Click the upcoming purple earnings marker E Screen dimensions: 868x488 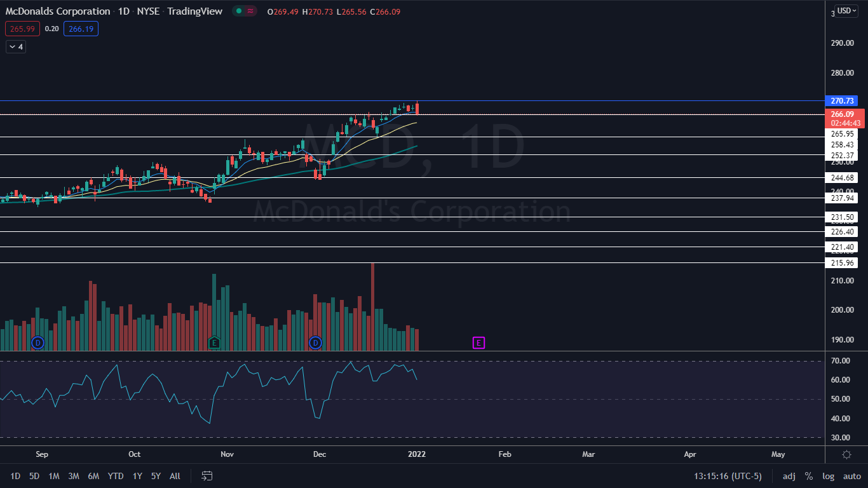[478, 343]
